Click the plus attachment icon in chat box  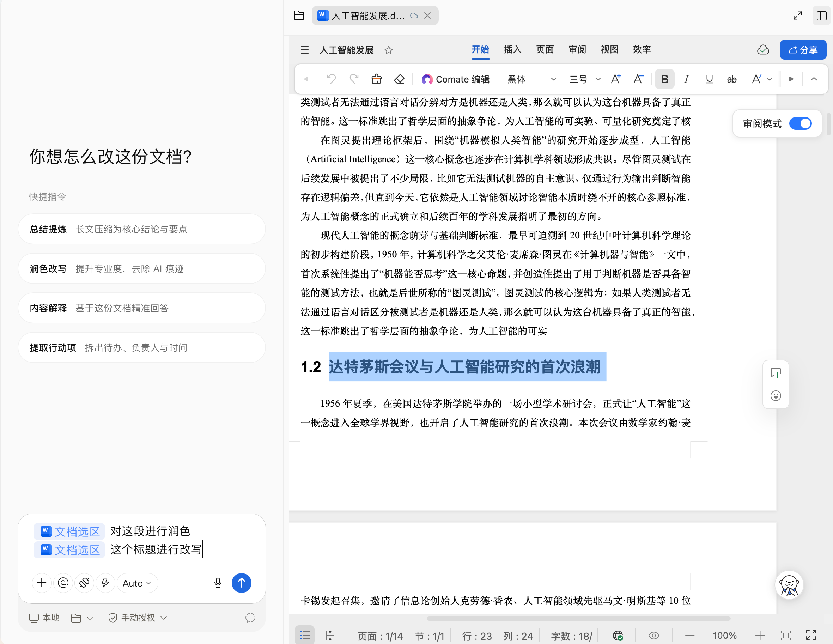tap(42, 583)
